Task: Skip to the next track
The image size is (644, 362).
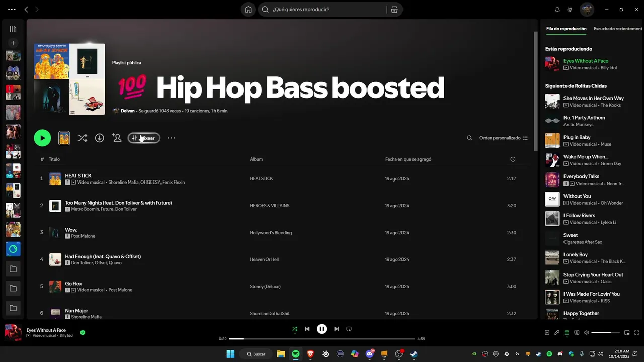Action: point(336,329)
